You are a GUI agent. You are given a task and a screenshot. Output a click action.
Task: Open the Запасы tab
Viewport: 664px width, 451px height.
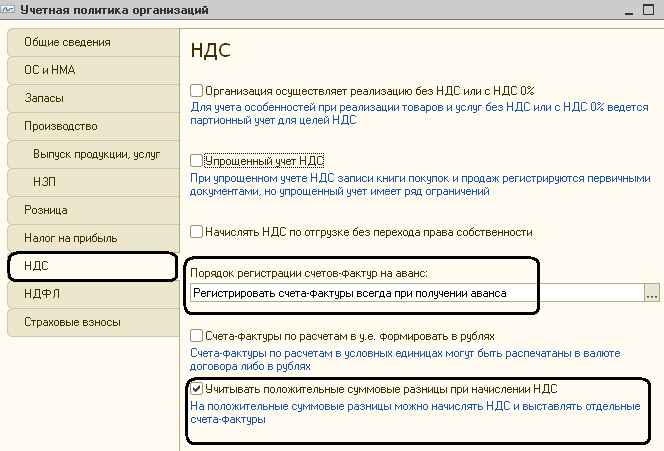click(93, 98)
